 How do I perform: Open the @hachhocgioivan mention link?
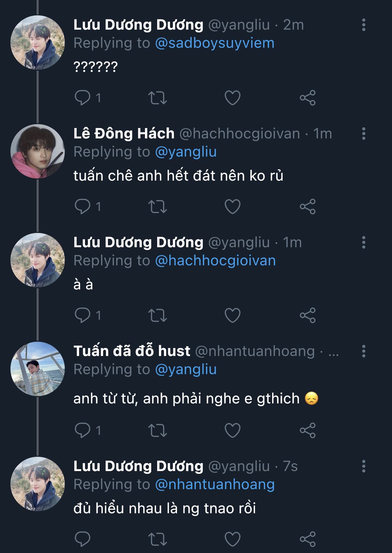(x=215, y=261)
